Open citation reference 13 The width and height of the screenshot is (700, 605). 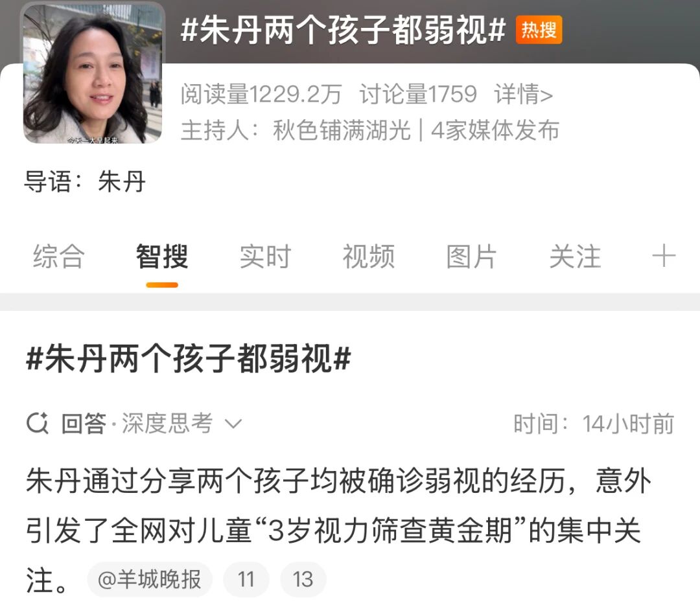pyautogui.click(x=303, y=580)
